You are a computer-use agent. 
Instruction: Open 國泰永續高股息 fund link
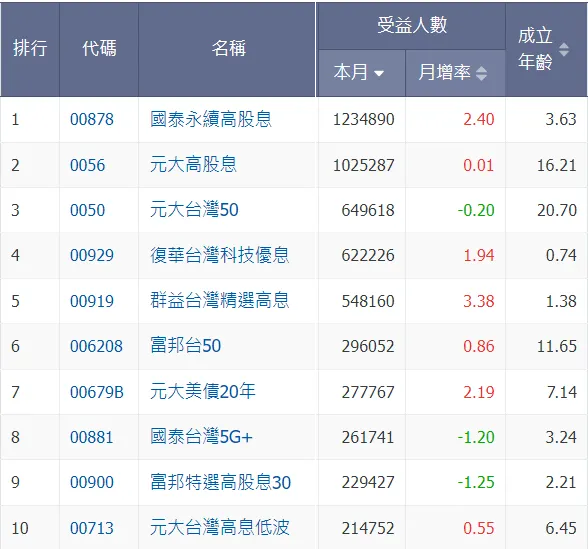tap(211, 119)
